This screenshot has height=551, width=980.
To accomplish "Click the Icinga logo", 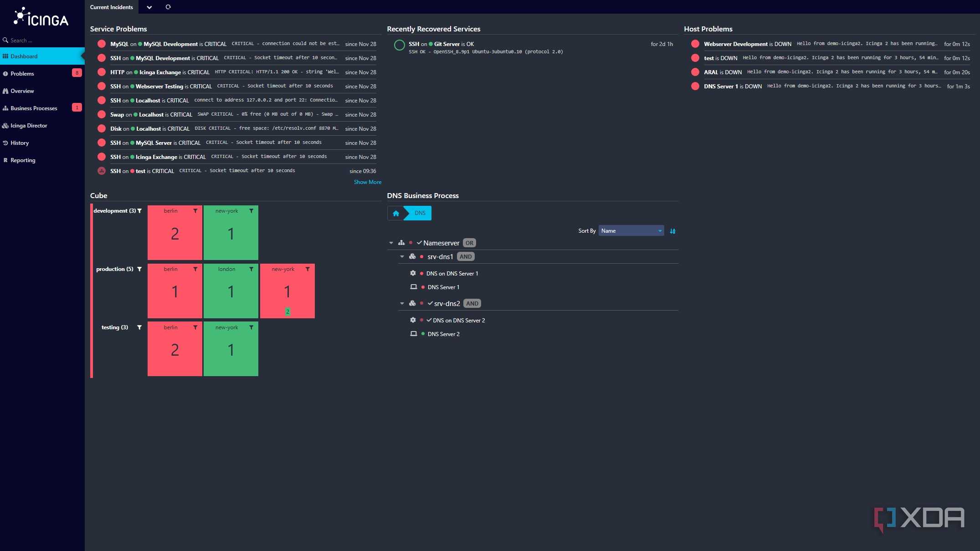I will tap(41, 17).
